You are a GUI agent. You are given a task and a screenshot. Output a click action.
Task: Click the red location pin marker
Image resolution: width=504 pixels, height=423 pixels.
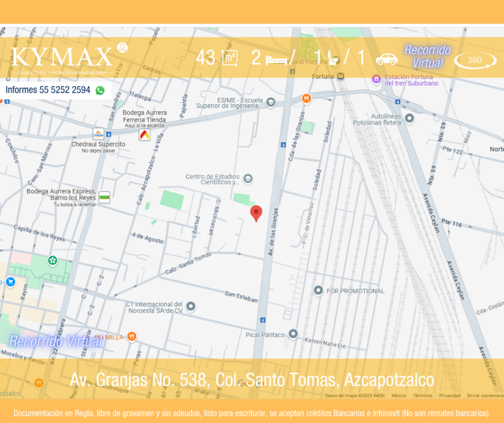coord(256,214)
